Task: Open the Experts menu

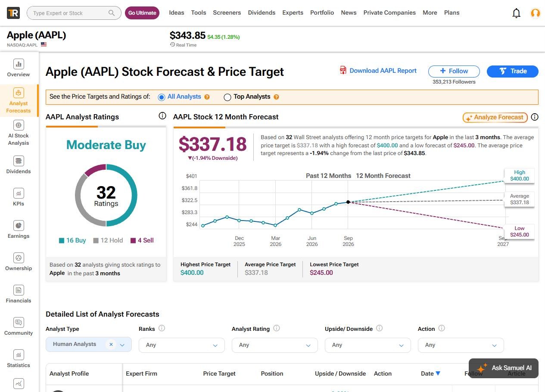Action: 293,12
